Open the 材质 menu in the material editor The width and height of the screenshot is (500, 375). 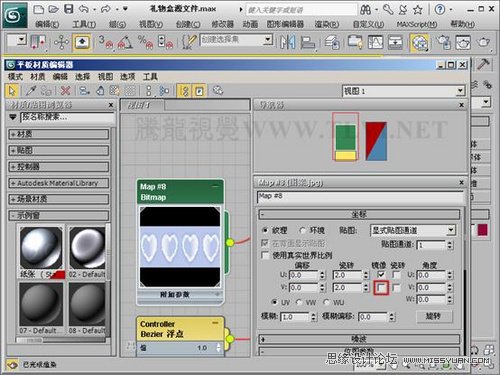[38, 77]
